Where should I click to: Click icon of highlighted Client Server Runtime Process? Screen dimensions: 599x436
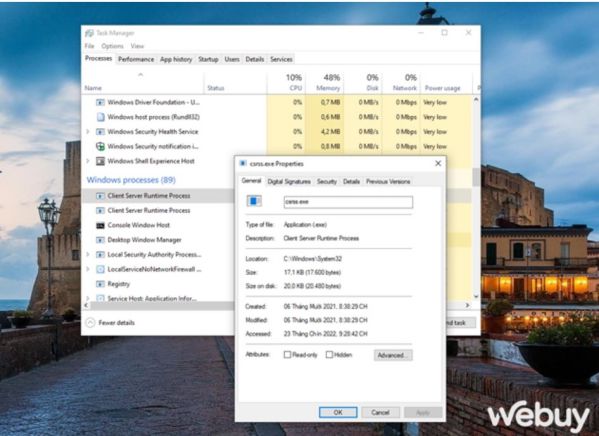click(x=100, y=196)
